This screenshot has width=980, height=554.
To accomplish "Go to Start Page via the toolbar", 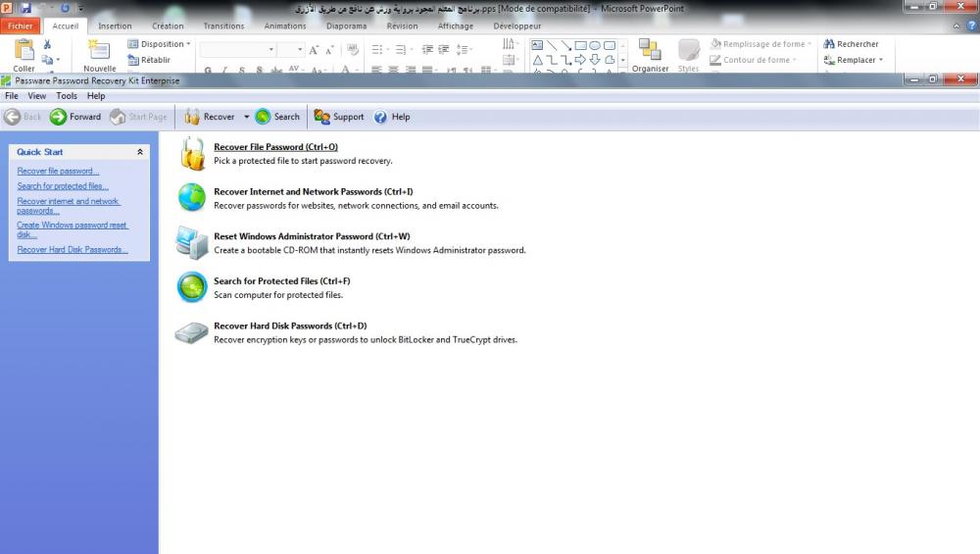I will (x=138, y=117).
